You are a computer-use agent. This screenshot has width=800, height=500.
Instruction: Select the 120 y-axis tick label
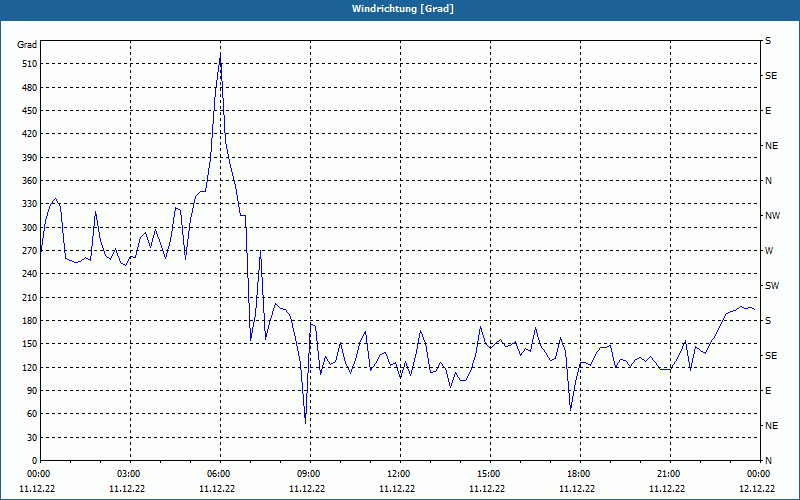click(x=30, y=367)
